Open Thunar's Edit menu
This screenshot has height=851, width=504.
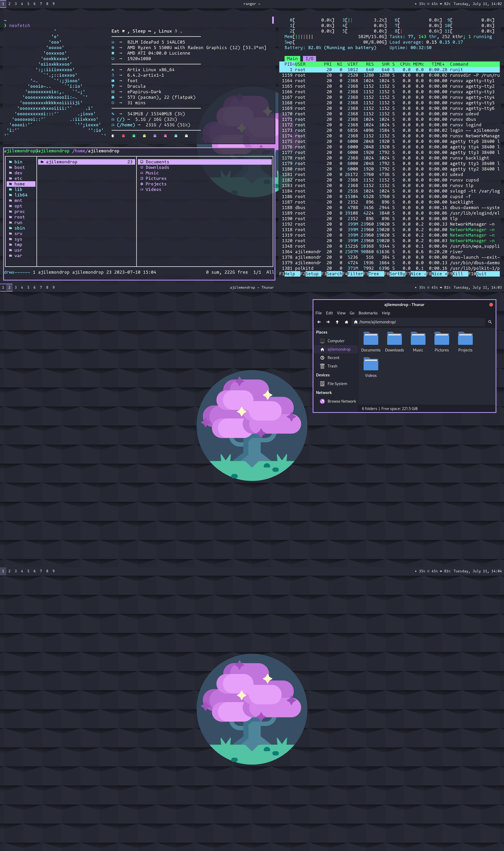coord(329,313)
